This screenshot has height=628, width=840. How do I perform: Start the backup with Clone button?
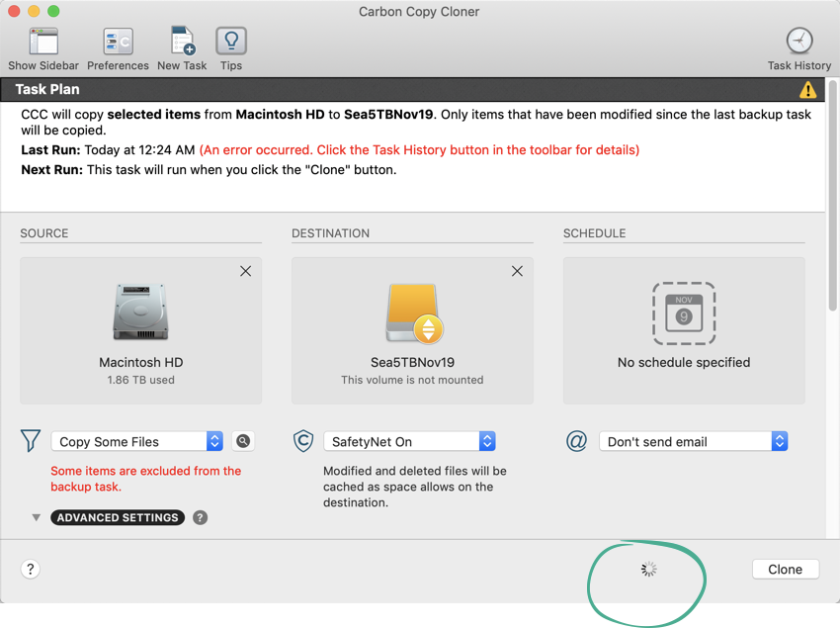(786, 569)
